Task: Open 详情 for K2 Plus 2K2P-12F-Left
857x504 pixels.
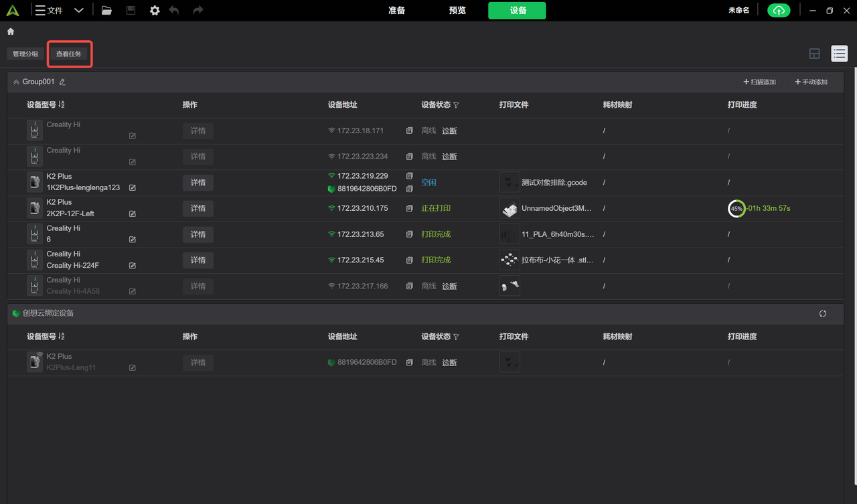Action: tap(198, 208)
